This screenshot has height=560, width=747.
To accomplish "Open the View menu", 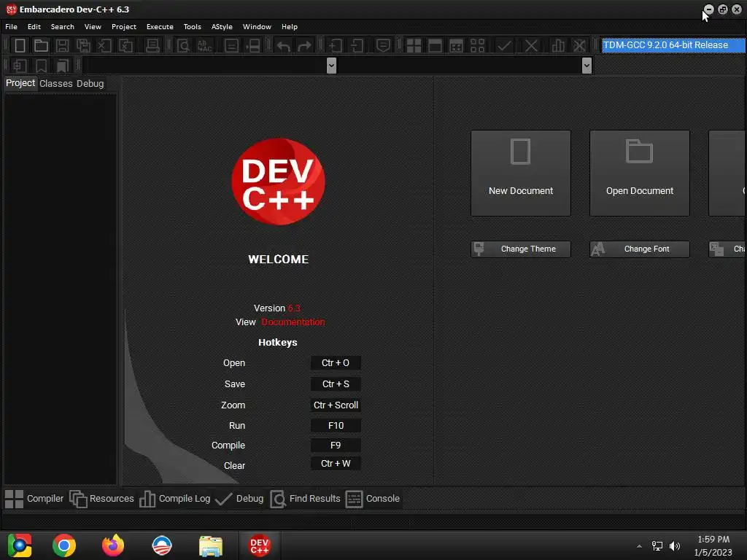I will pos(93,27).
